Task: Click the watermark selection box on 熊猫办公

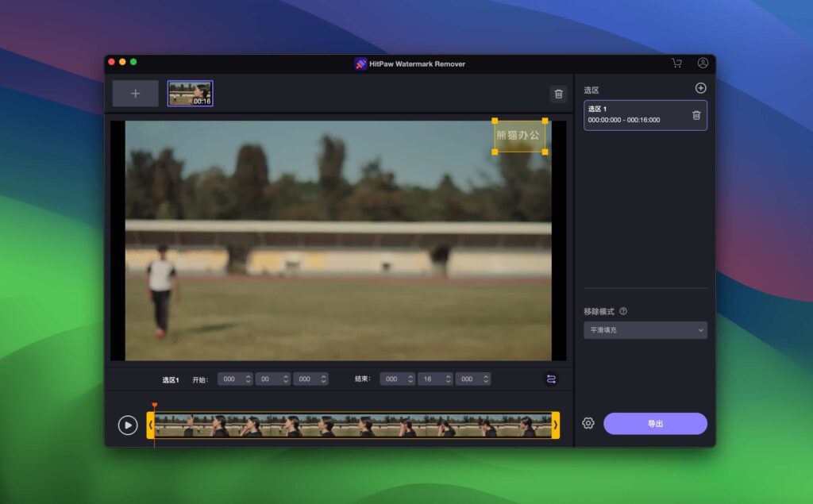Action: click(x=519, y=136)
